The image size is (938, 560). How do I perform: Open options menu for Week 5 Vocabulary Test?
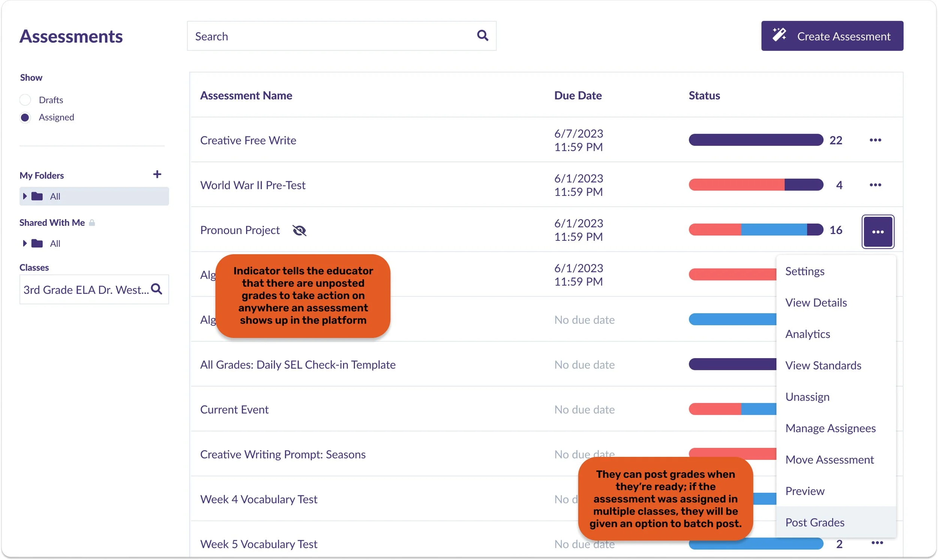(877, 543)
